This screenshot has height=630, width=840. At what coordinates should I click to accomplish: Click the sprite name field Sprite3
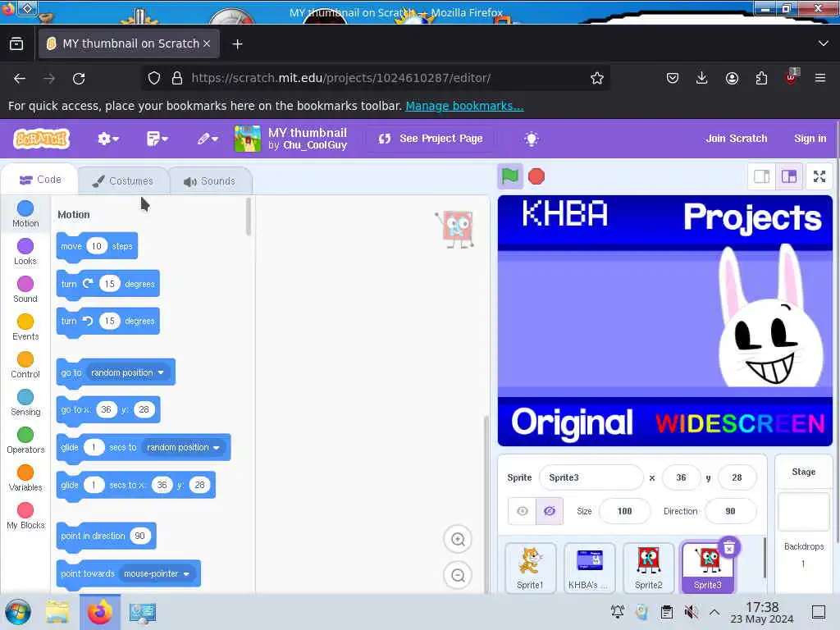point(591,477)
